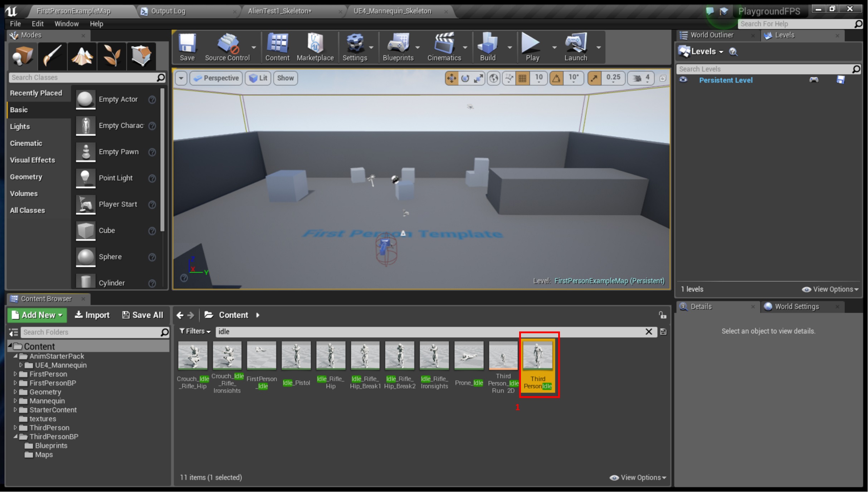Select the Lights category
This screenshot has width=868, height=492.
20,127
